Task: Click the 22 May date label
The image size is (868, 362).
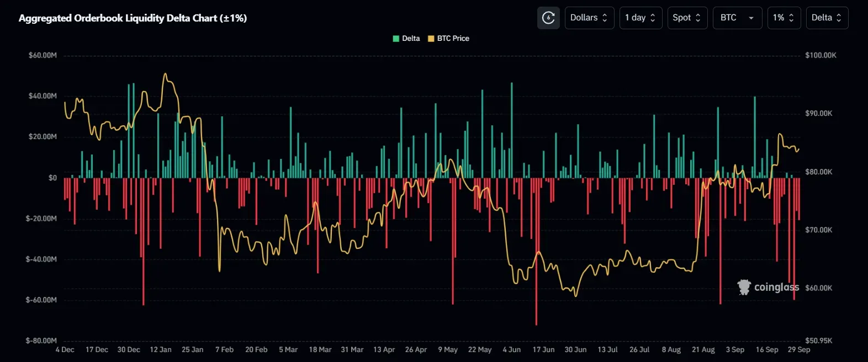Action: click(x=480, y=350)
